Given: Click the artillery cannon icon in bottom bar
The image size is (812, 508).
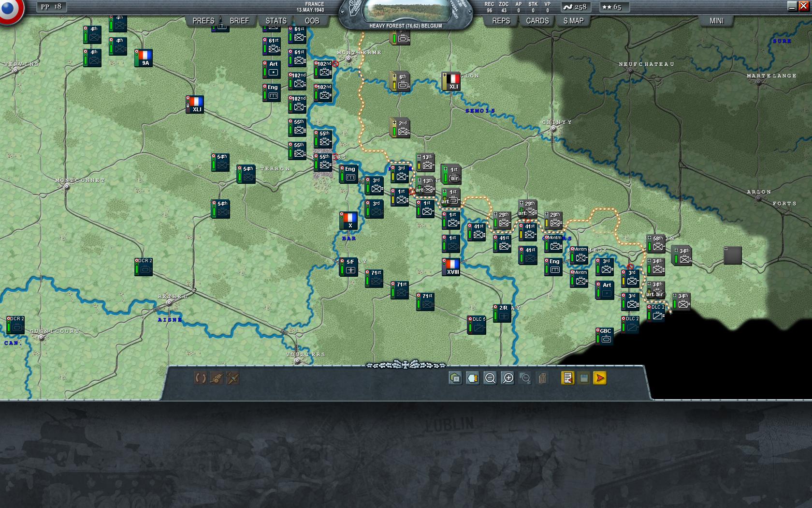Looking at the screenshot, I should coord(217,378).
